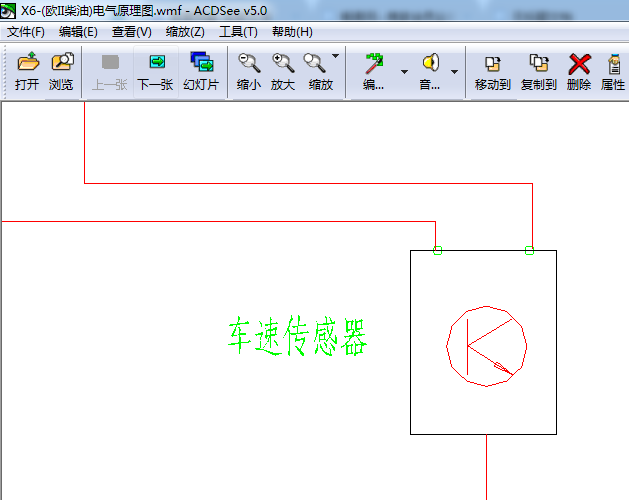This screenshot has width=629, height=500.
Task: Open zoom options dropdown arrow beside 缩放
Action: point(336,56)
